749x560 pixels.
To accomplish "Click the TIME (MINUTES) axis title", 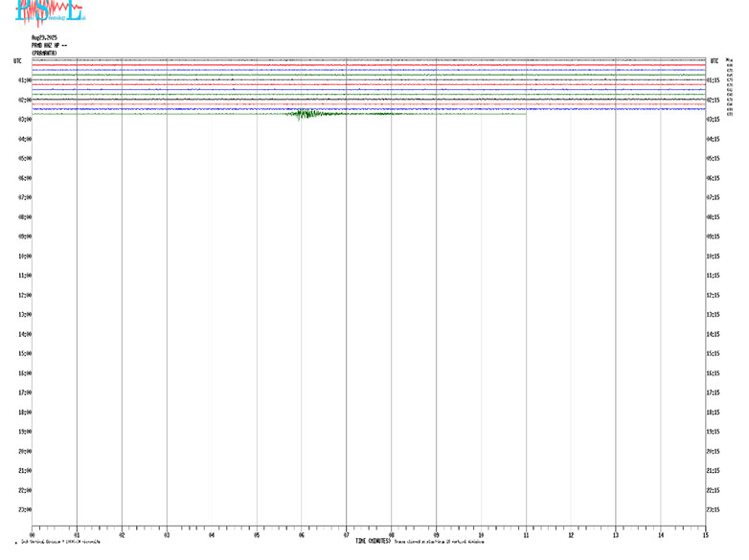I will click(x=374, y=542).
